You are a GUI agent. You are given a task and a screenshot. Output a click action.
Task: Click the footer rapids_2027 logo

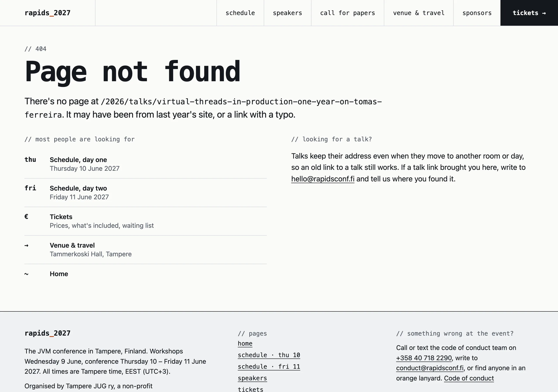pos(48,333)
